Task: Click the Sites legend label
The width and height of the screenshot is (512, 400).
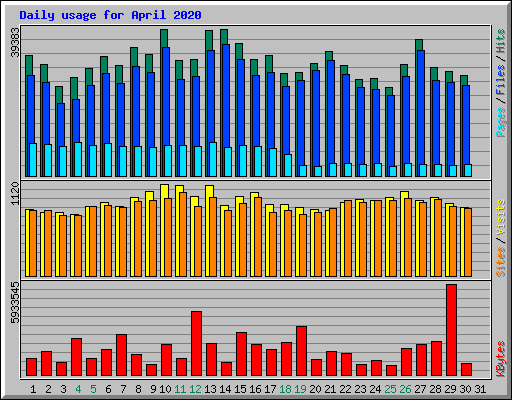Action: click(x=501, y=262)
